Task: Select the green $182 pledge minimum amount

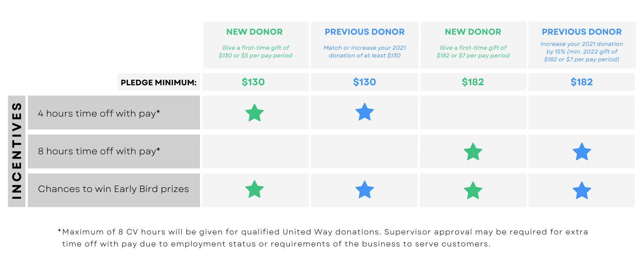Action: coord(473,82)
